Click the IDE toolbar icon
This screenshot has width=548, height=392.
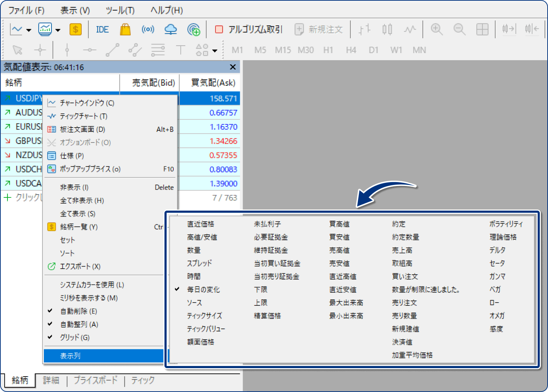(102, 30)
